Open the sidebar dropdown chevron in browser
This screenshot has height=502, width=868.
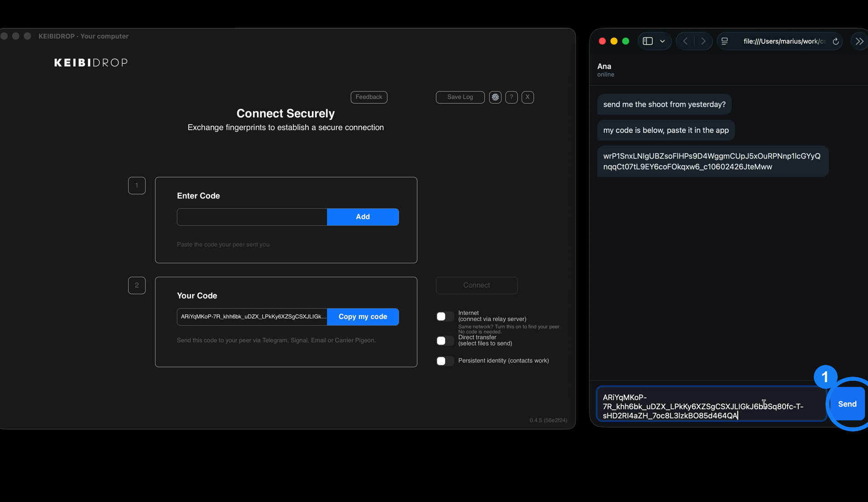662,41
